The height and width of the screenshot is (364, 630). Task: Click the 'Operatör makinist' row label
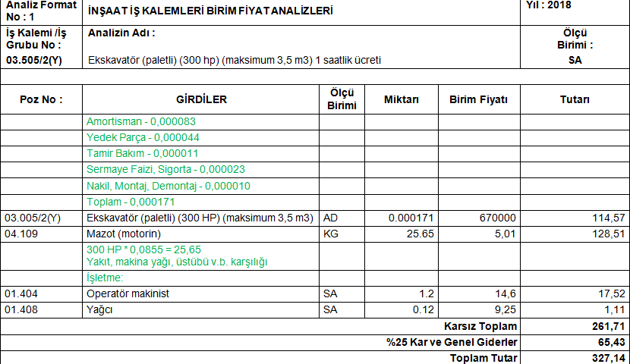[x=128, y=293]
